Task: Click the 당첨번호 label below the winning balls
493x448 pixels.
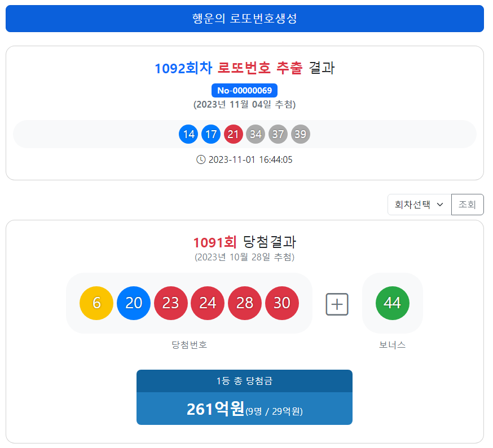Action: tap(188, 345)
